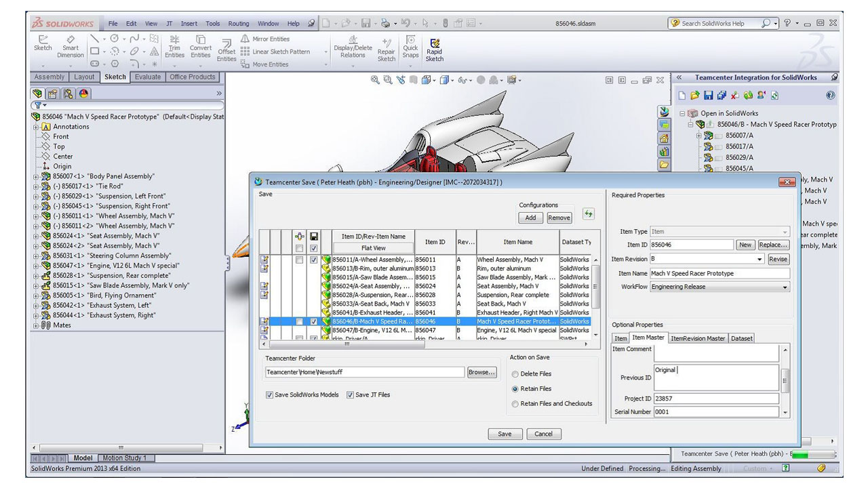Click the Flat View button in the table header

[373, 248]
